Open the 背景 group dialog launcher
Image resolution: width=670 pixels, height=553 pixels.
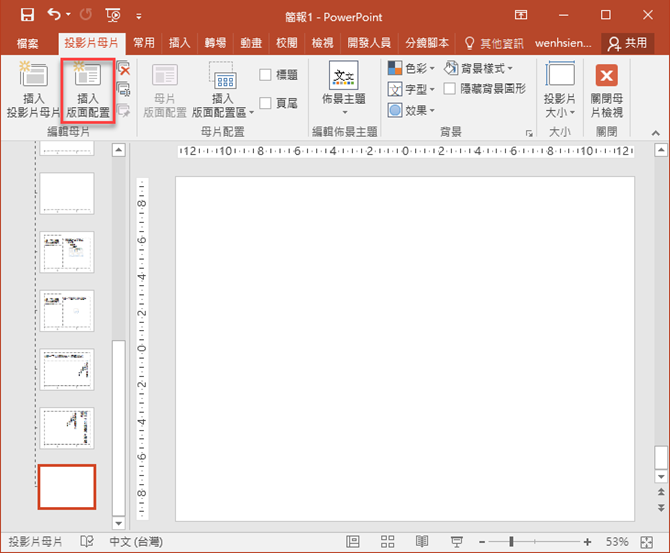click(x=529, y=133)
